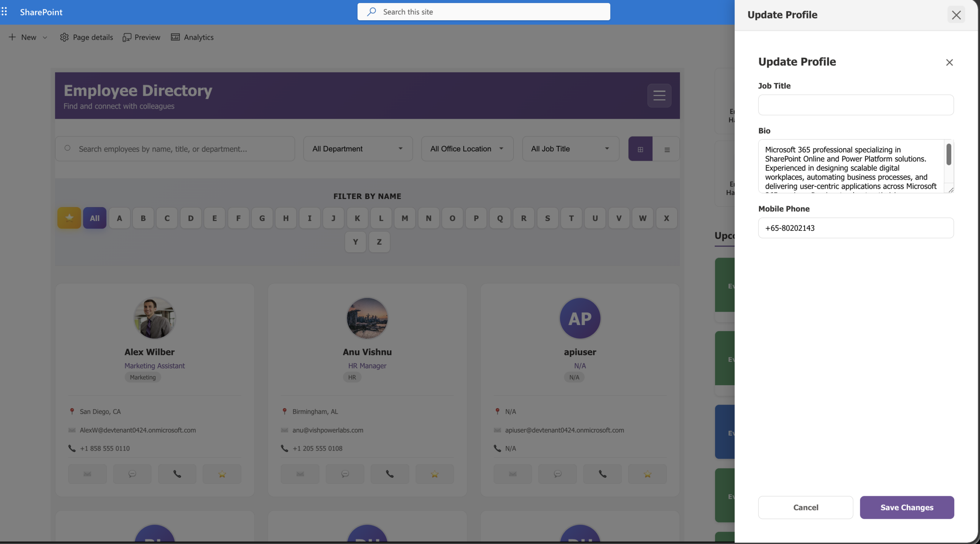
Task: Click the Save Changes button
Action: tap(906, 507)
